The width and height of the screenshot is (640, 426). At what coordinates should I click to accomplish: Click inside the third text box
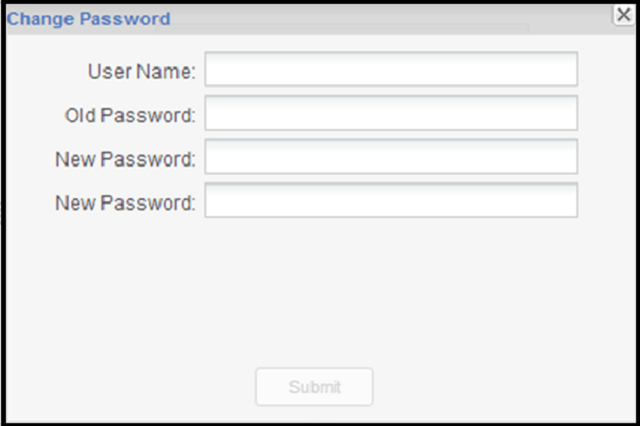pos(391,157)
